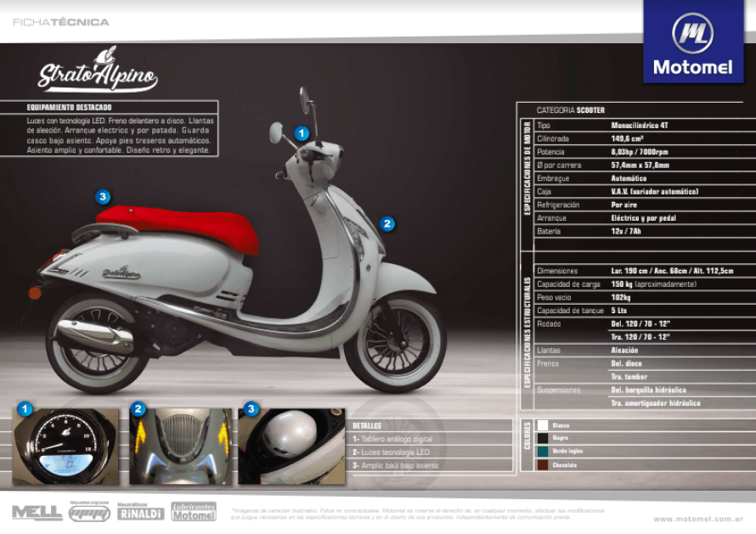
Task: Select the value Monocilíndrico 4T
Action: 640,126
